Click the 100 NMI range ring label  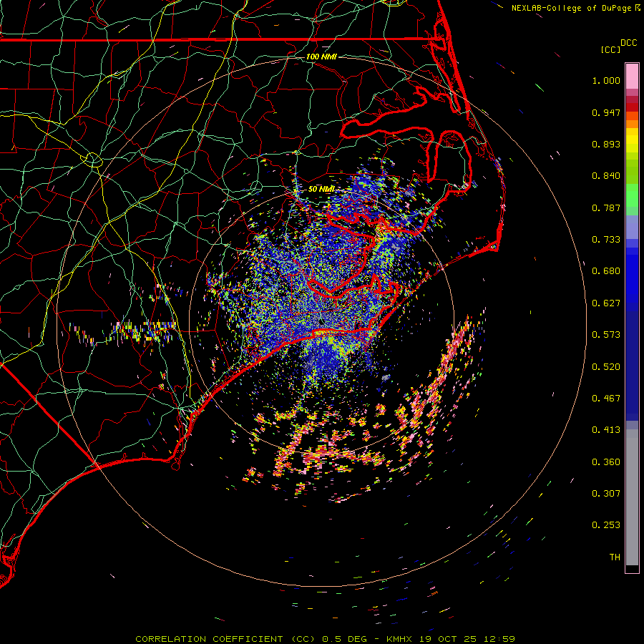coord(321,57)
